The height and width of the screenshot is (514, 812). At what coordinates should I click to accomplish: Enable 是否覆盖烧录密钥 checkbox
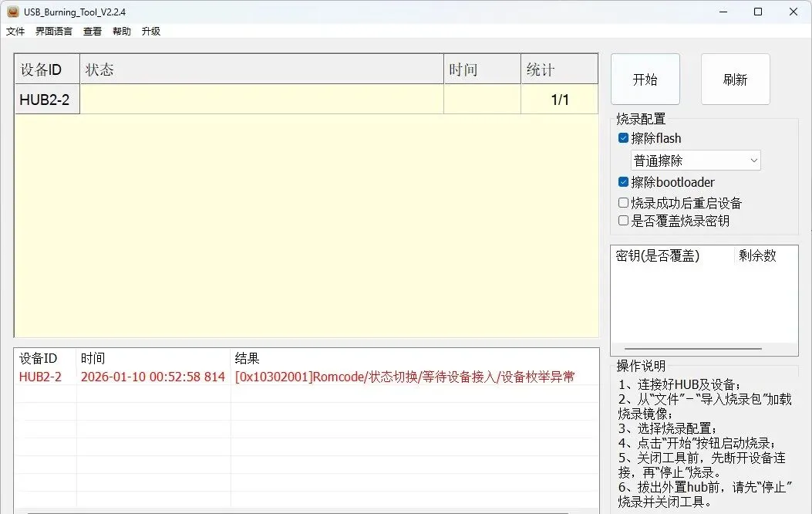pos(624,221)
